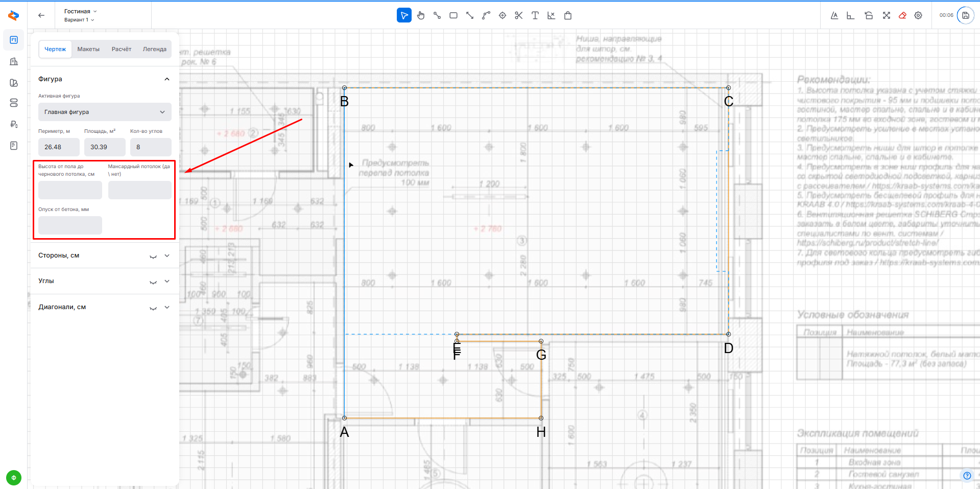Expand the Стороны, см section
The image size is (980, 489).
pyautogui.click(x=167, y=255)
